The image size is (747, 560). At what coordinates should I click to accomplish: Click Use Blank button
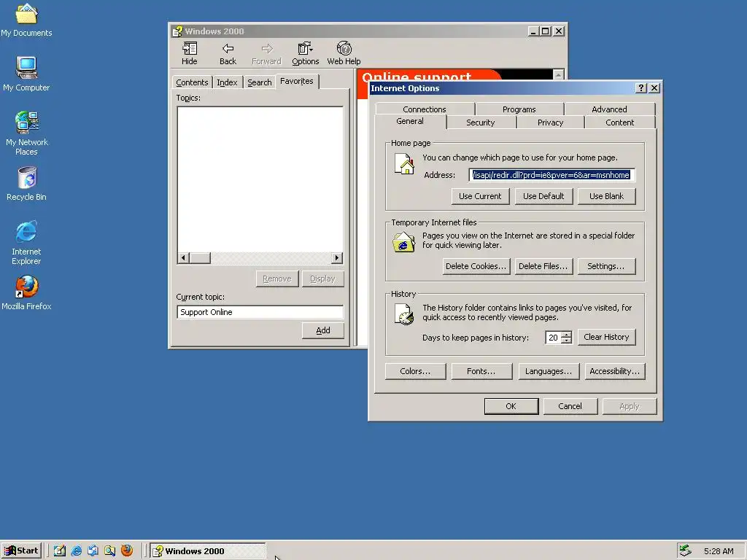(606, 196)
